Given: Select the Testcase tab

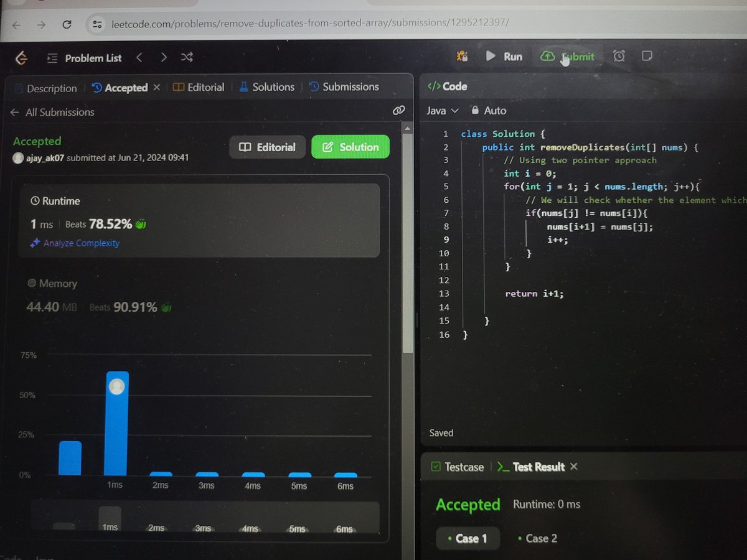Looking at the screenshot, I should coord(458,467).
